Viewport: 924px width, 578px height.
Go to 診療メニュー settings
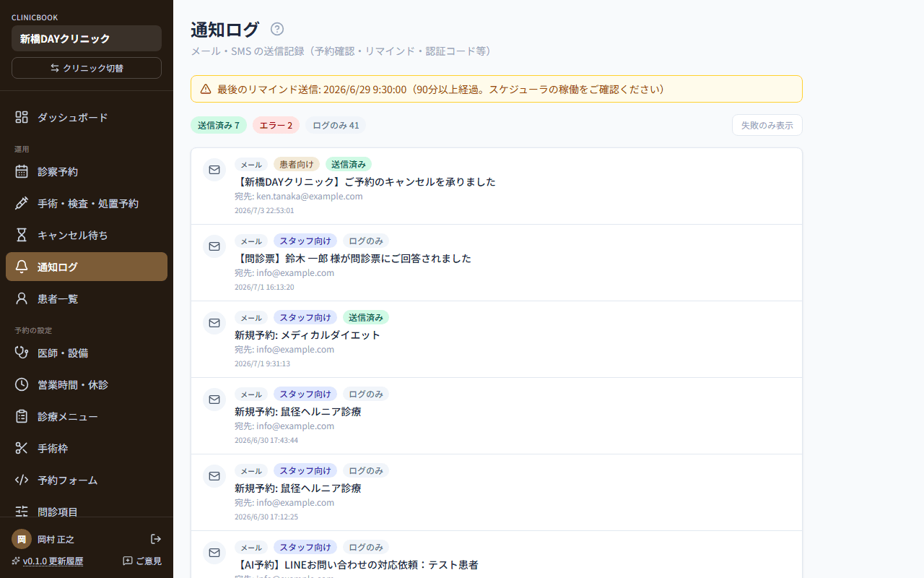point(87,416)
